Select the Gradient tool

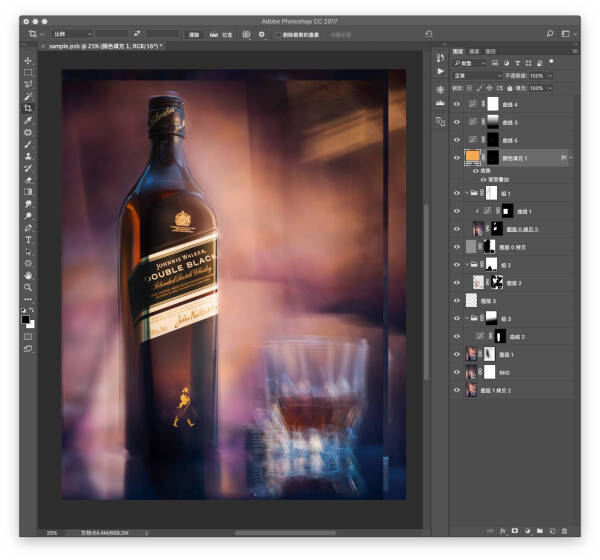coord(28,192)
